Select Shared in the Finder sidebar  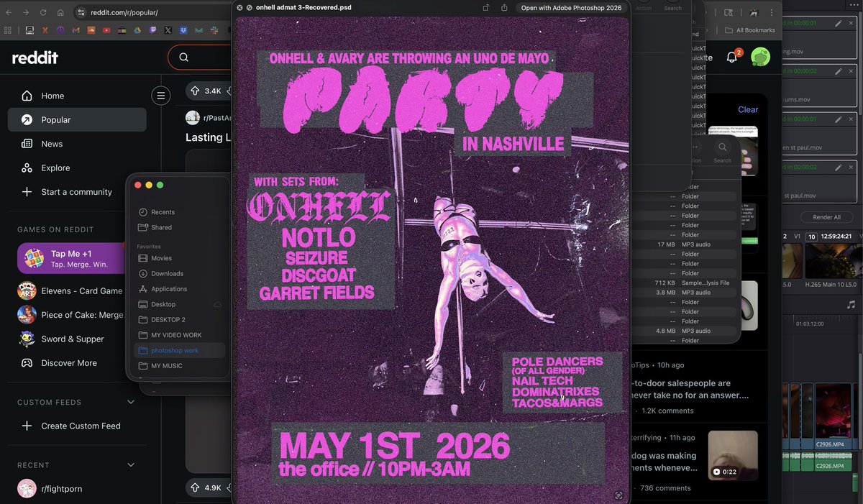[179, 227]
